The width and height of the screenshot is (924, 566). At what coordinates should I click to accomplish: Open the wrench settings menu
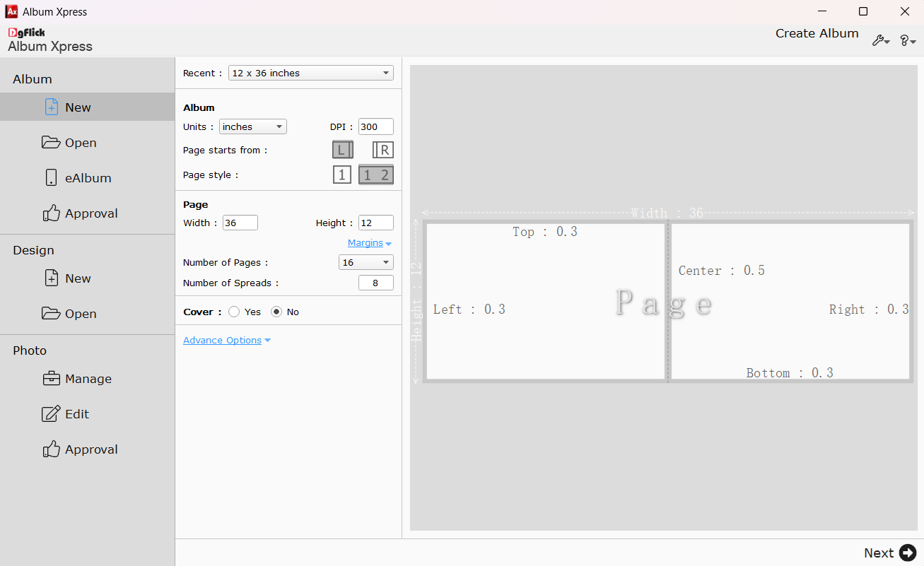tap(881, 41)
